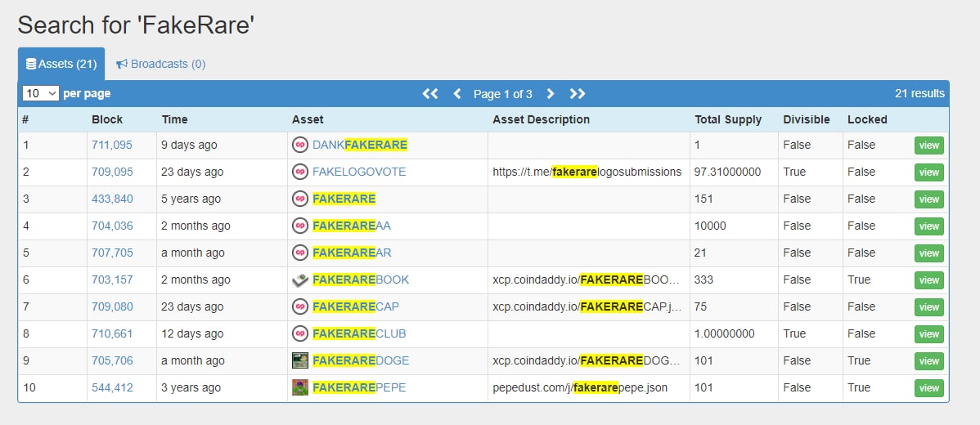Screen dimensions: 980x425
Task: Switch to Broadcasts (0) tab
Action: [160, 64]
